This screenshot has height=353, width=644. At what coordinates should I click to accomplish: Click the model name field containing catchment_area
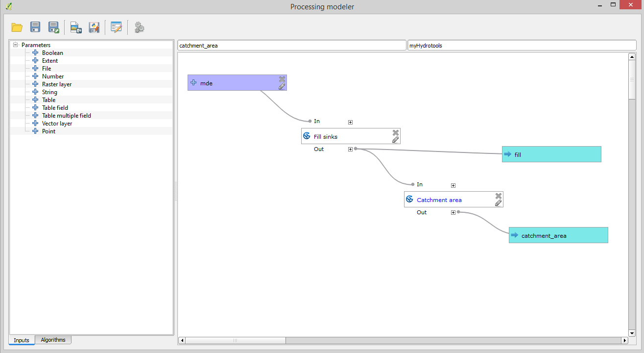pos(291,46)
